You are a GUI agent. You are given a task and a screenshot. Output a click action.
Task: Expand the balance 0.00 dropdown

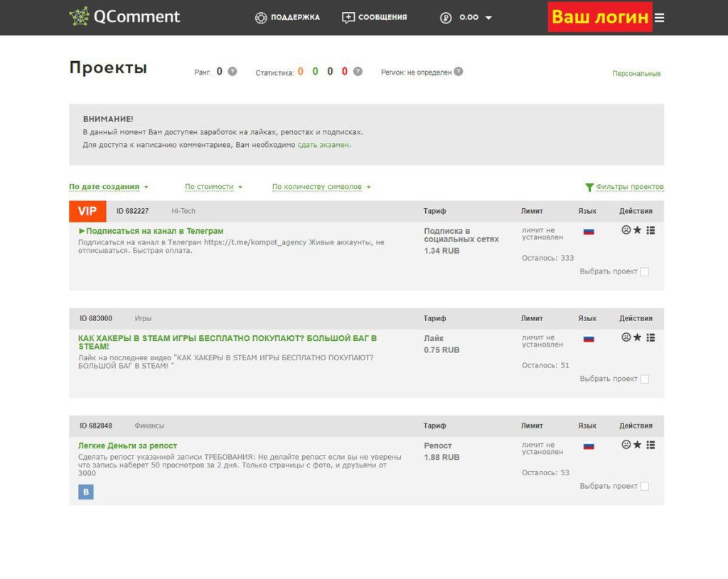click(488, 18)
